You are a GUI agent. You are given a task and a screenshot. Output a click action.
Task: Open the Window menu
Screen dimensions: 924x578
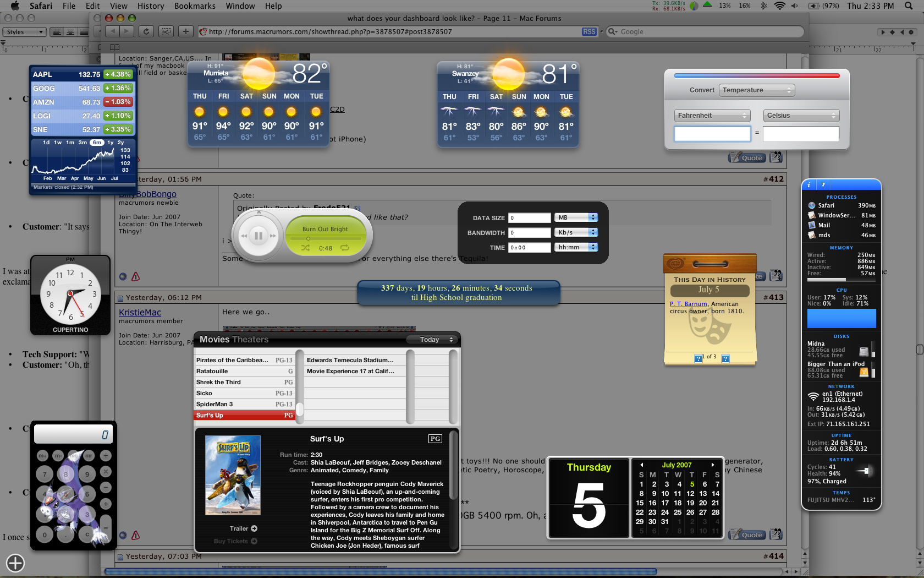click(x=240, y=6)
